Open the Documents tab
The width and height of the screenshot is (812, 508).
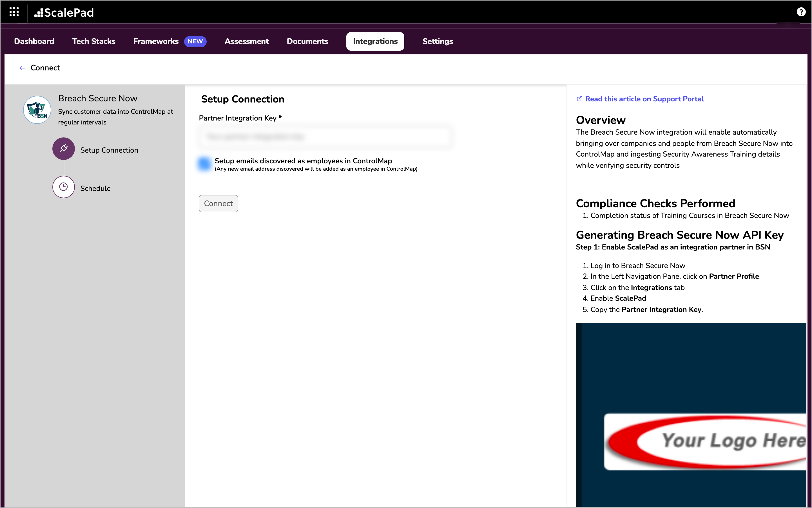[x=307, y=41]
